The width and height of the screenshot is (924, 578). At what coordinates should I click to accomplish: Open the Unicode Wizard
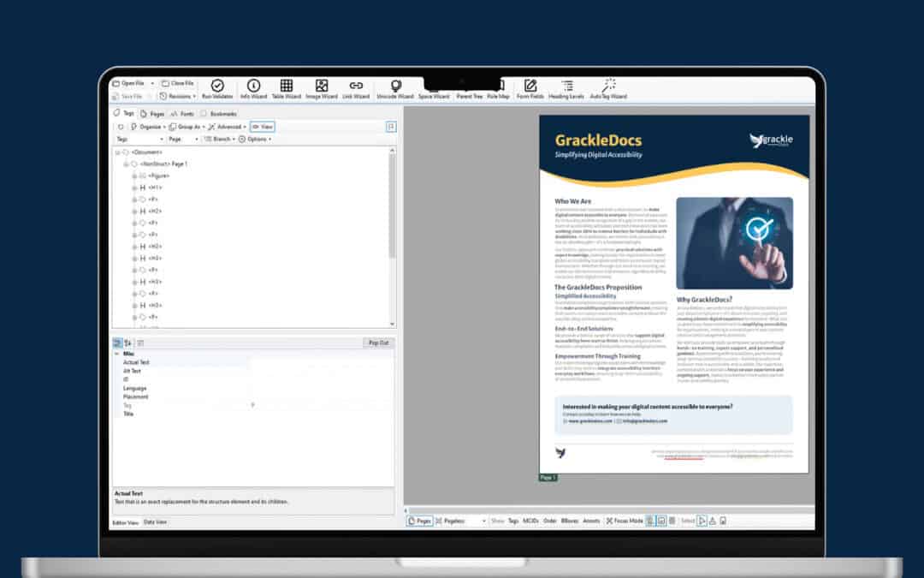395,89
